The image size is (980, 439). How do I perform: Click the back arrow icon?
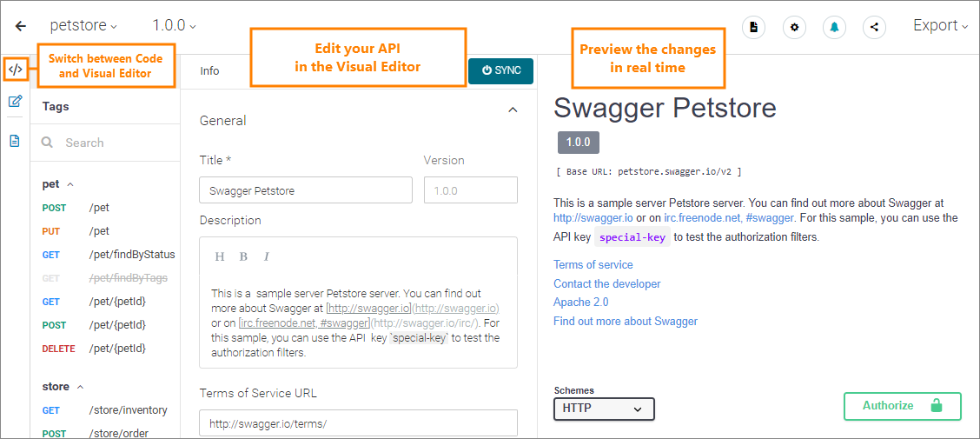tap(21, 26)
